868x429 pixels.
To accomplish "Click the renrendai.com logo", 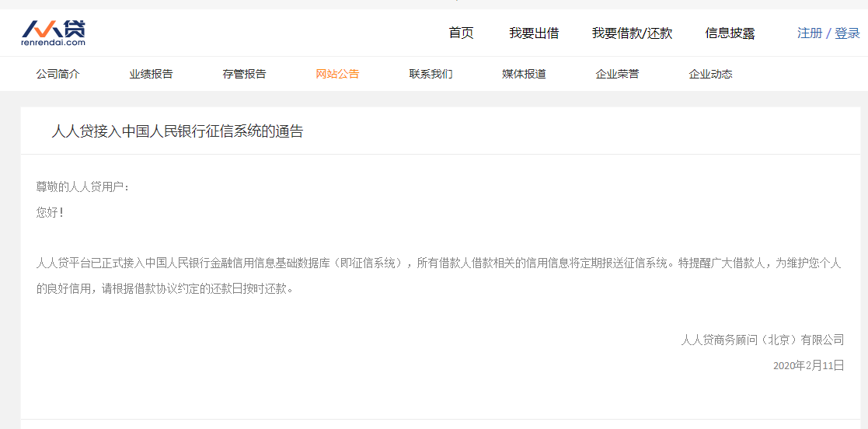I will point(53,33).
